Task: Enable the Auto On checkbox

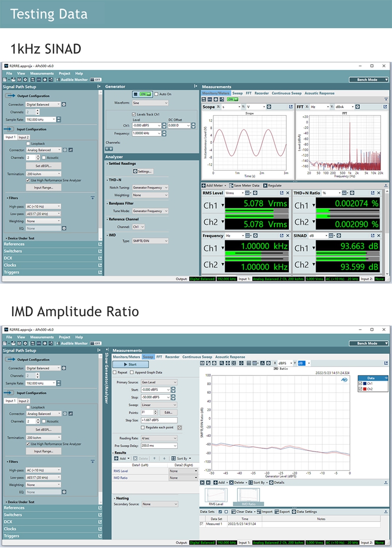Action: tap(156, 94)
